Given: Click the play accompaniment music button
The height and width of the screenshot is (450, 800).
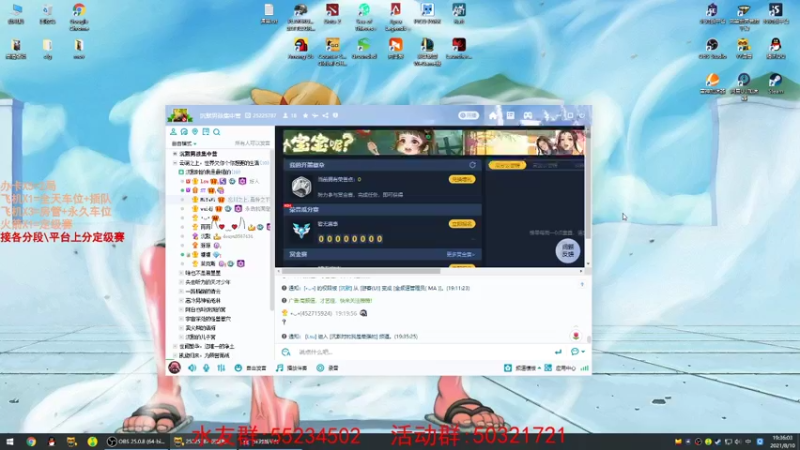Looking at the screenshot, I should [291, 368].
